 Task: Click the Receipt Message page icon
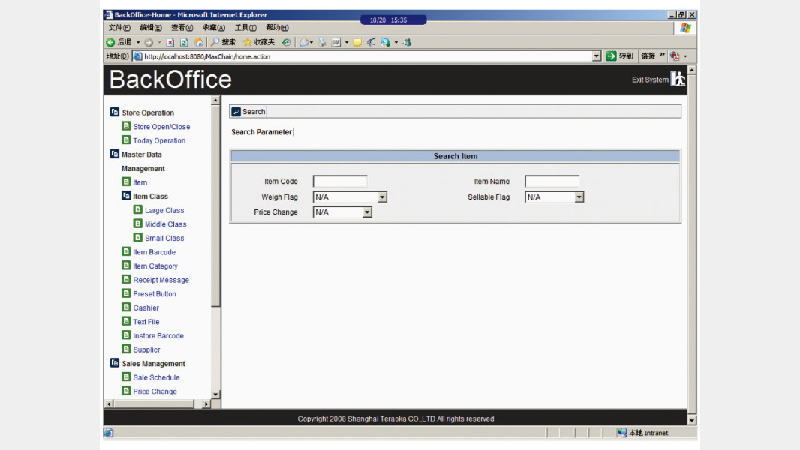(126, 280)
